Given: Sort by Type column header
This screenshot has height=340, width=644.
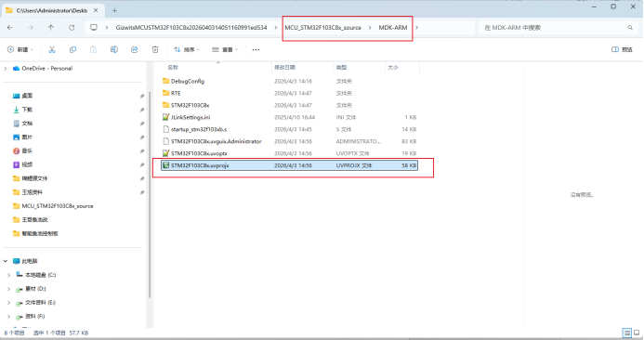Looking at the screenshot, I should pyautogui.click(x=341, y=67).
